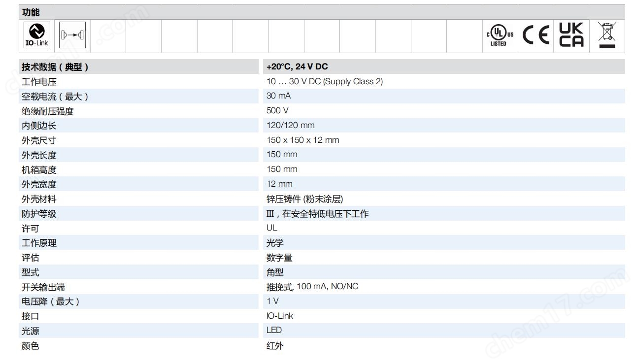
Task: Select the UL value beside 许可
Action: [x=272, y=228]
